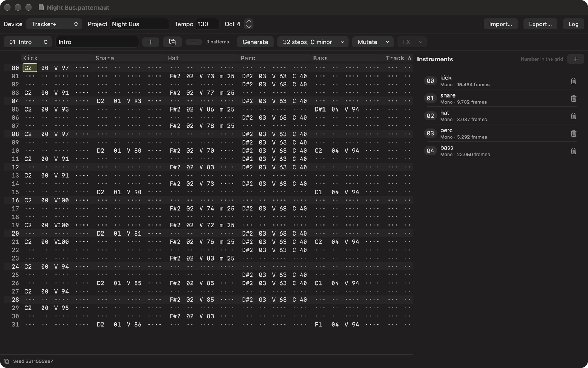Edit the pattern name field Intro
The image size is (588, 368).
coord(97,42)
